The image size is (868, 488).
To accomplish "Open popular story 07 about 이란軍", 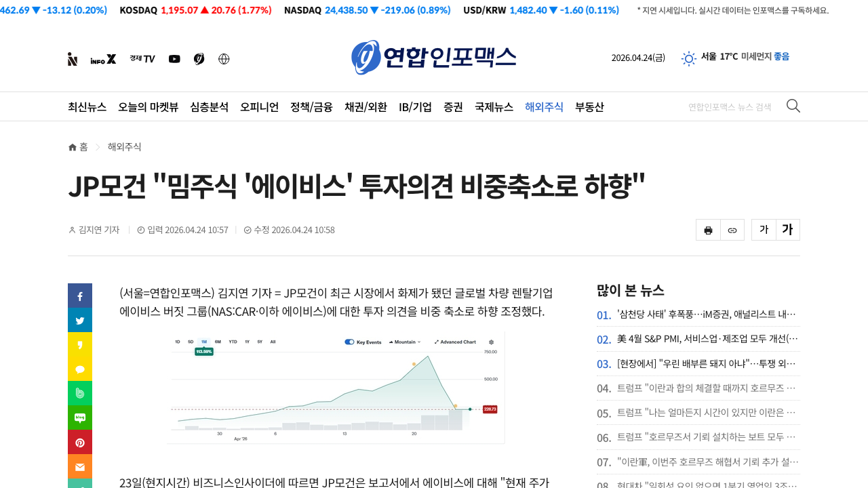I will point(707,462).
